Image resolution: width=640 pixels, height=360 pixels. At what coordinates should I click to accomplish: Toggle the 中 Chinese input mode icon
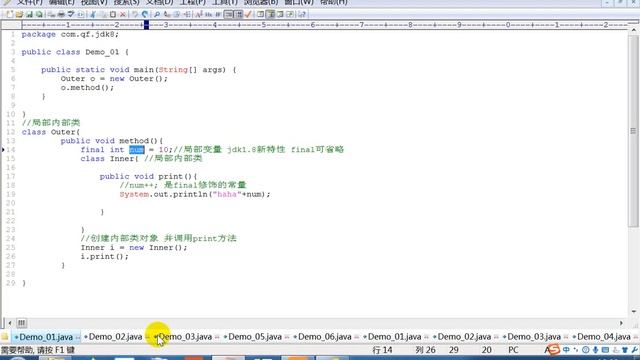coord(566,350)
